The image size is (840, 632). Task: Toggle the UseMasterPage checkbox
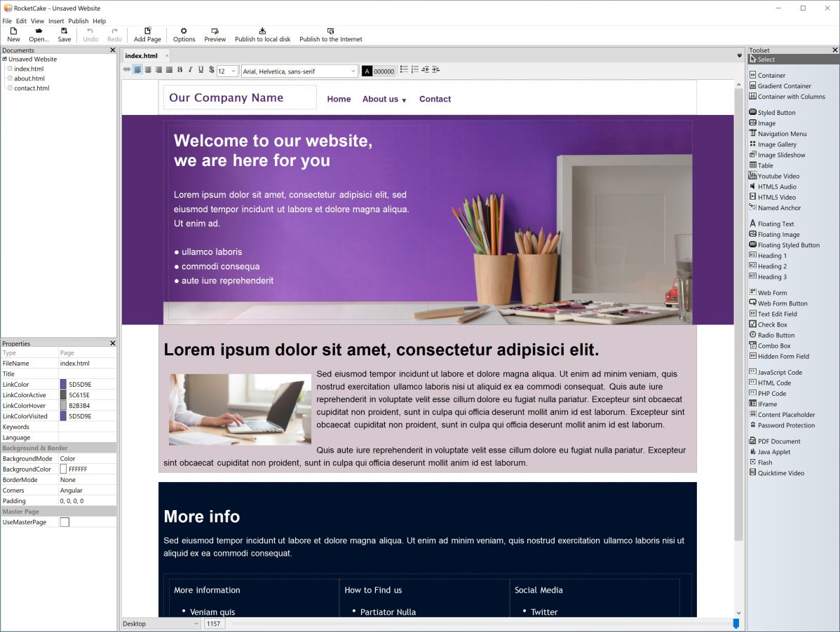click(65, 522)
